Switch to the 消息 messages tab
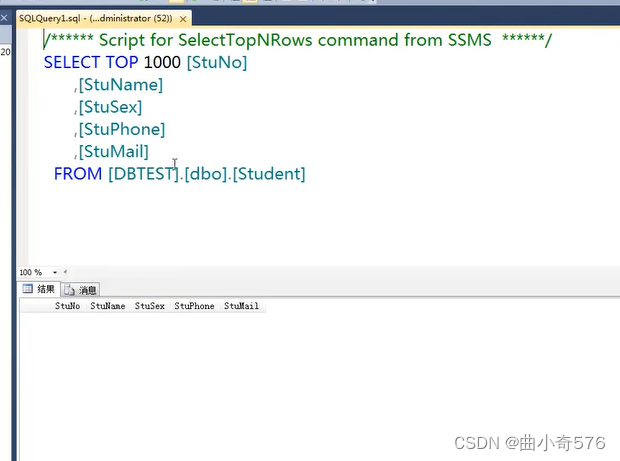The width and height of the screenshot is (620, 461). [x=80, y=290]
